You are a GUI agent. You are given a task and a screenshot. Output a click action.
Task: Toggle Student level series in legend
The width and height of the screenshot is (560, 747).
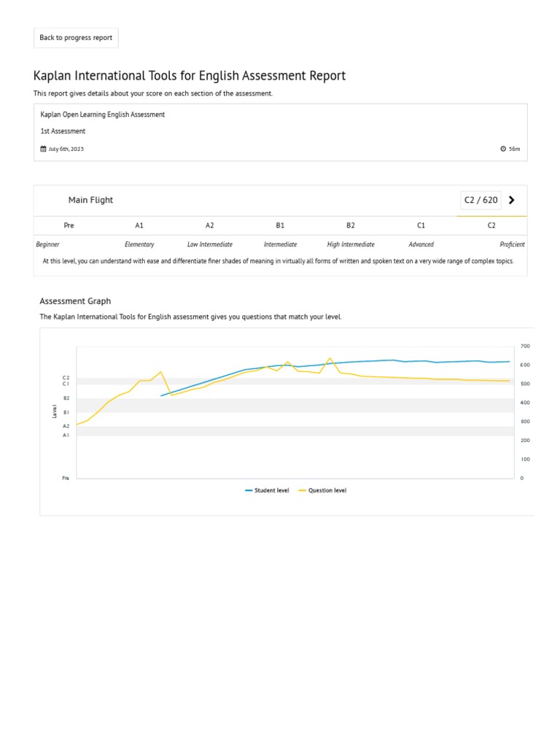pyautogui.click(x=271, y=490)
